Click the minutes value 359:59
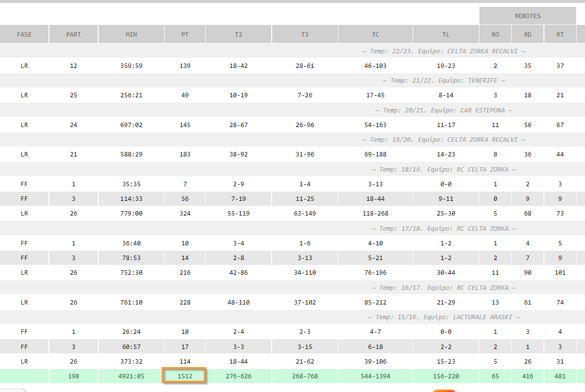585x392 pixels. [x=131, y=65]
